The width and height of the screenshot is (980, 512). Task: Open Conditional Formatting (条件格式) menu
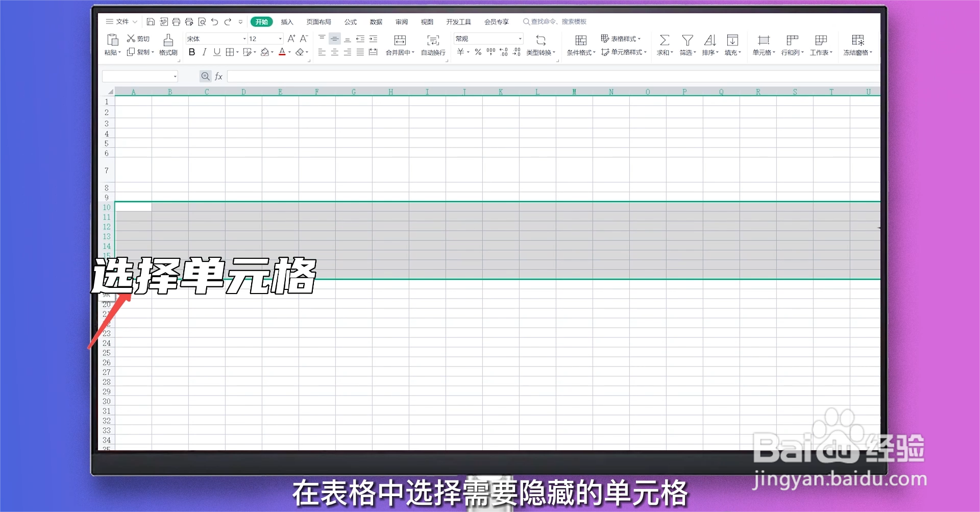(581, 45)
